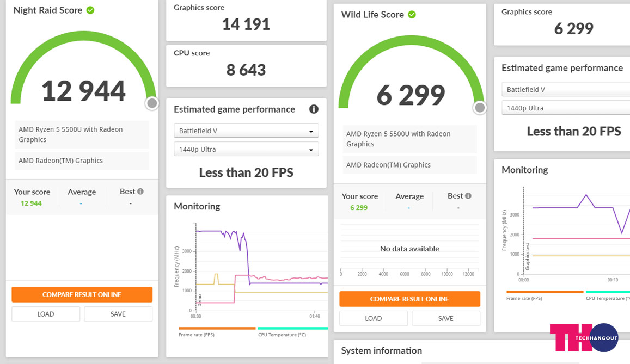Image resolution: width=630 pixels, height=364 pixels.
Task: Click the Wild Life gauge end knob
Action: pyautogui.click(x=480, y=108)
